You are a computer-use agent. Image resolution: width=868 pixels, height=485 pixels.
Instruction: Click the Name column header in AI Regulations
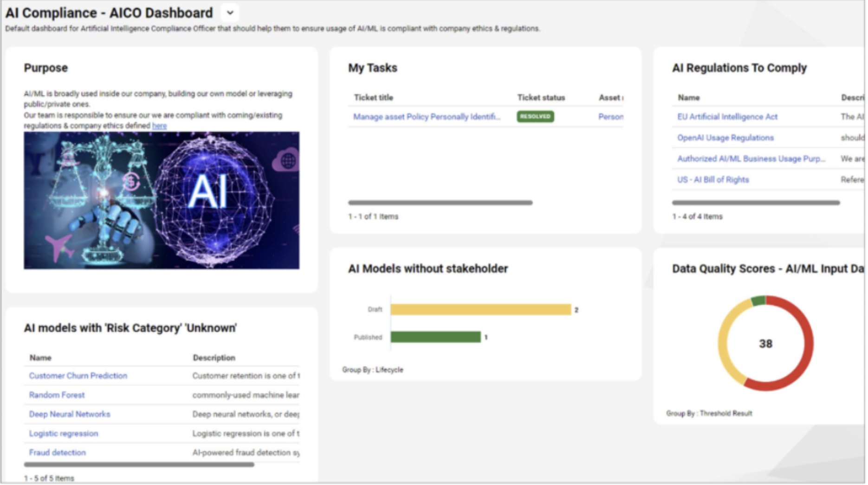pos(688,98)
